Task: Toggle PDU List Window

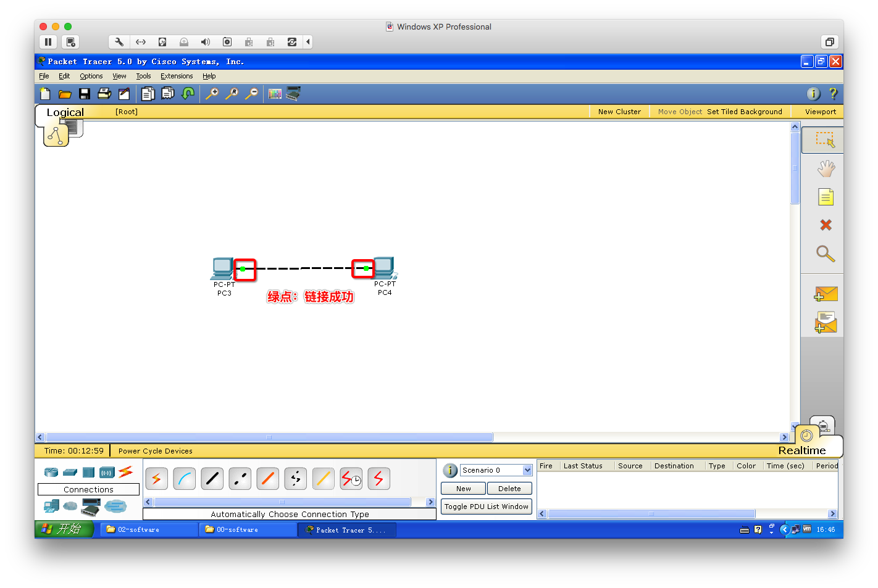Action: pos(486,507)
